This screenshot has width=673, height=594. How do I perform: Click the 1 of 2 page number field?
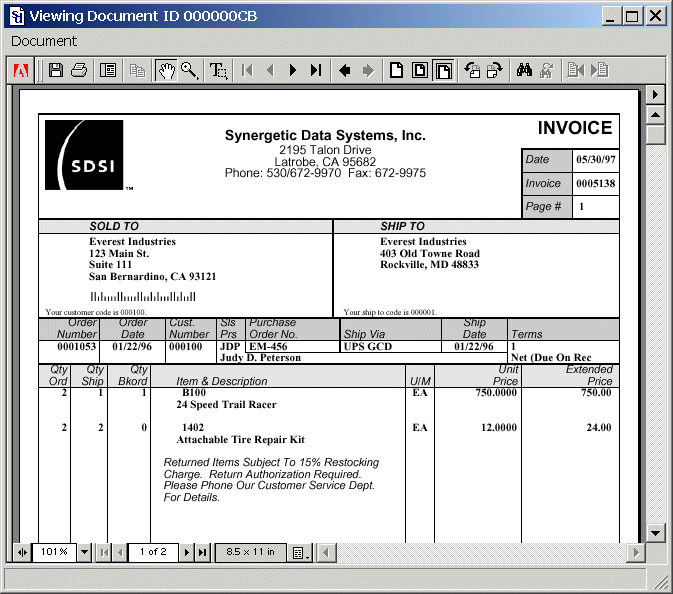click(x=153, y=552)
